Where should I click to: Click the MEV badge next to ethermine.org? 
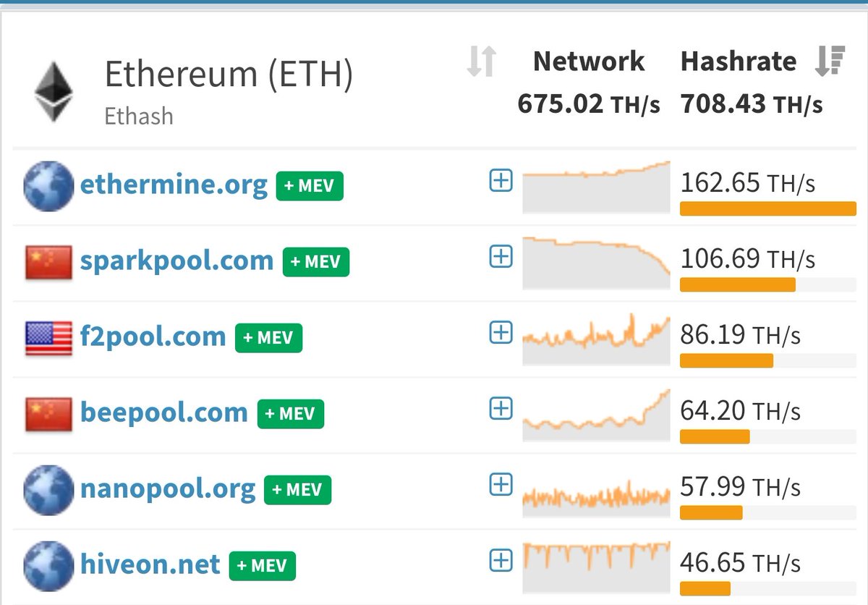click(310, 186)
